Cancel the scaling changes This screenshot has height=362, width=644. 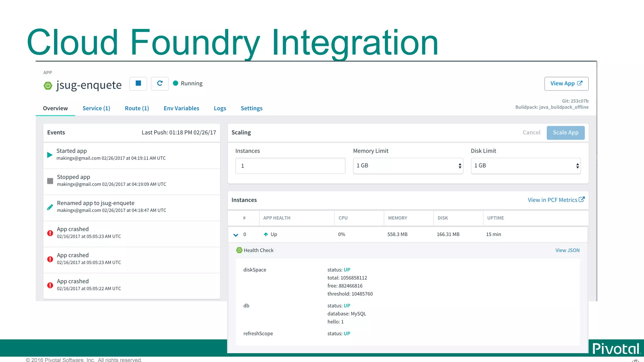click(x=531, y=133)
